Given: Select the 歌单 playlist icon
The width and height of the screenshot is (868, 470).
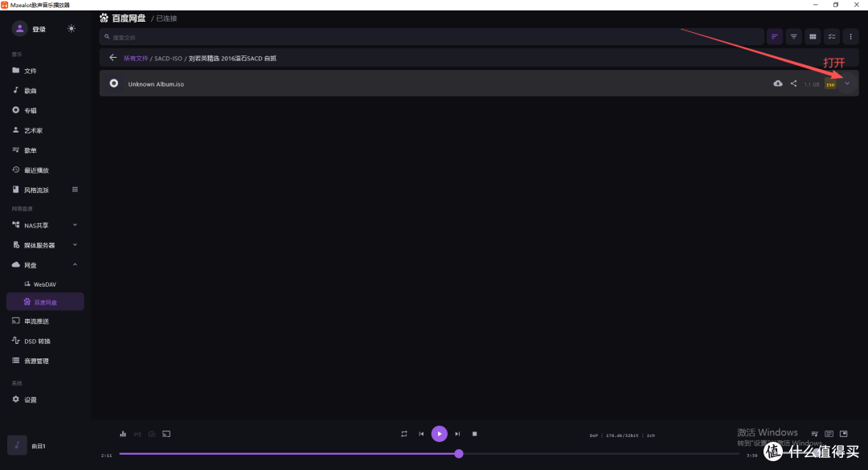Looking at the screenshot, I should (16, 150).
